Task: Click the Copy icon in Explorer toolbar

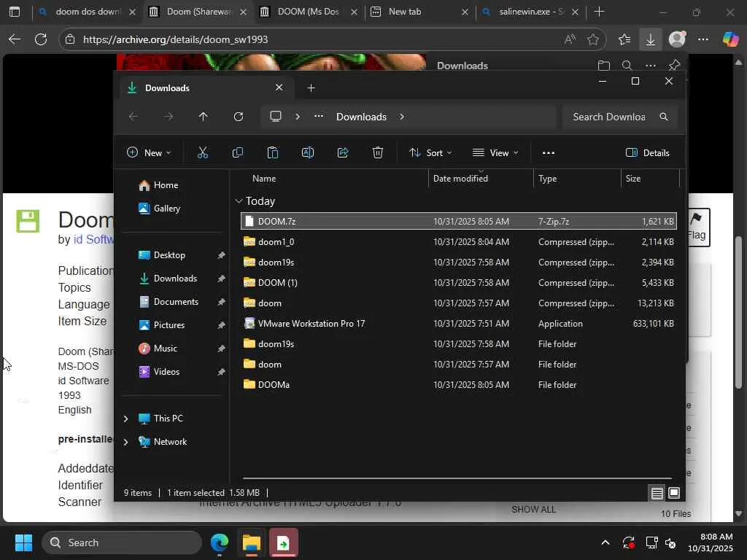Action: [x=237, y=153]
